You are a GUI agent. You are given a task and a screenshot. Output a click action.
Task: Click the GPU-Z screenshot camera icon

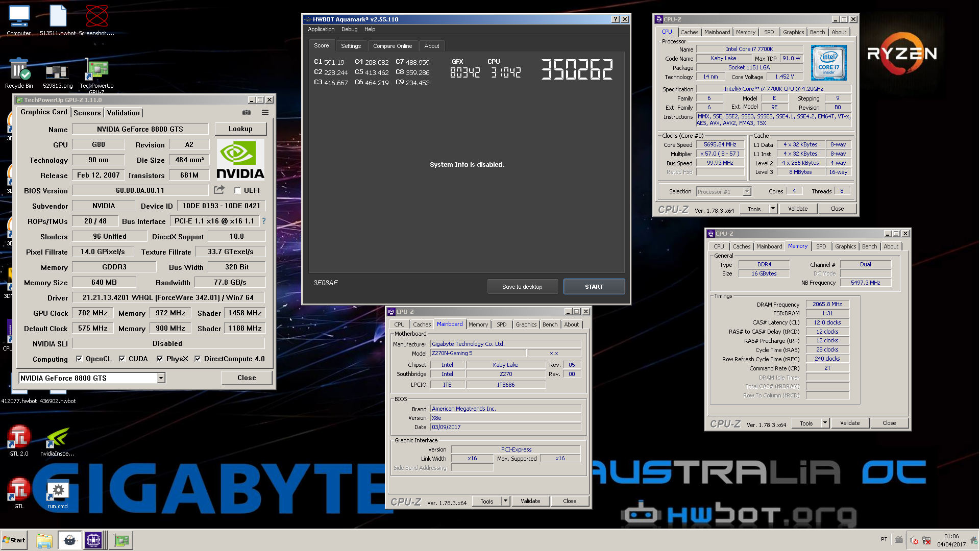[247, 112]
